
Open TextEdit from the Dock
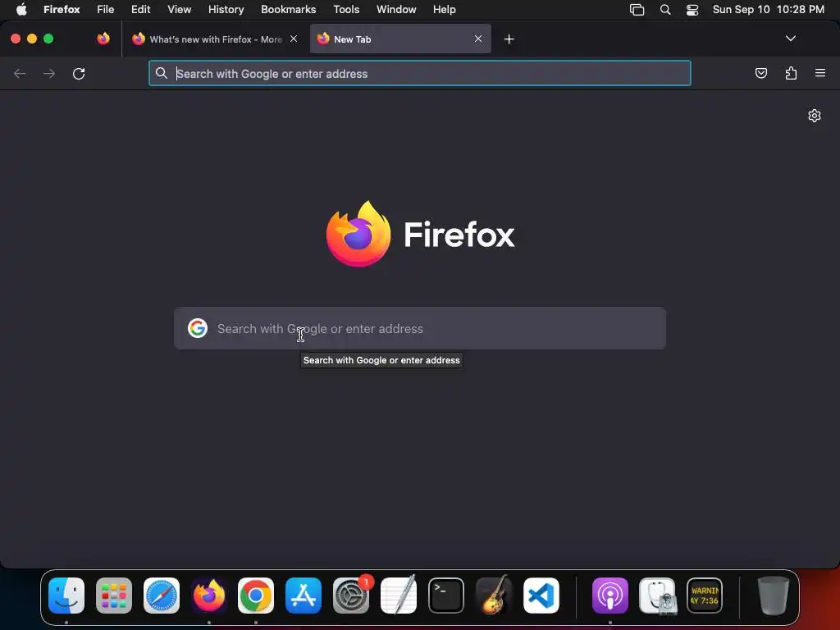[x=398, y=596]
